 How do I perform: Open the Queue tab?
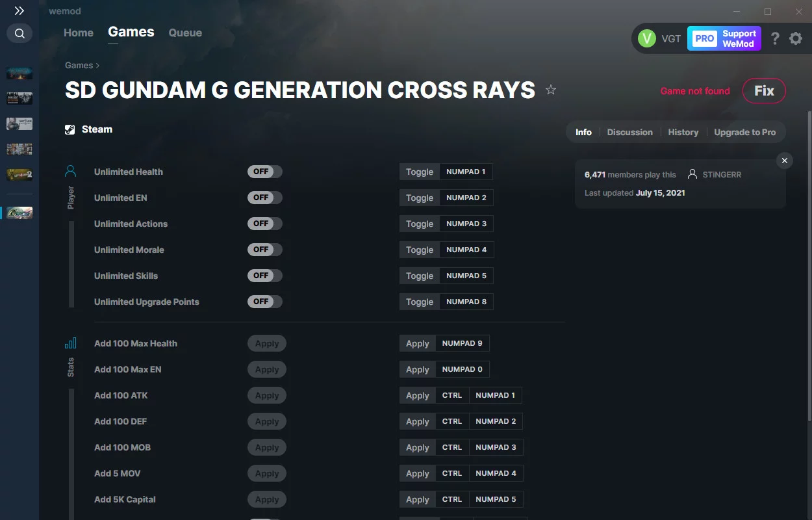pos(185,33)
